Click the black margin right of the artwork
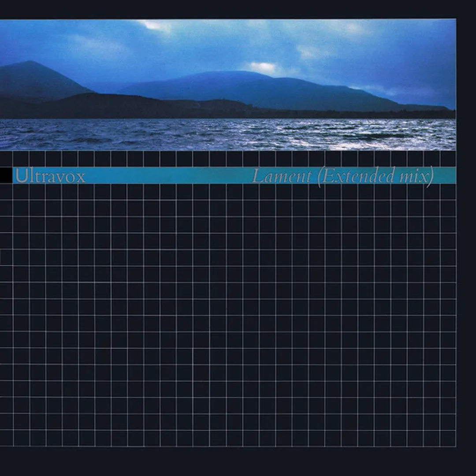 pyautogui.click(x=466, y=238)
